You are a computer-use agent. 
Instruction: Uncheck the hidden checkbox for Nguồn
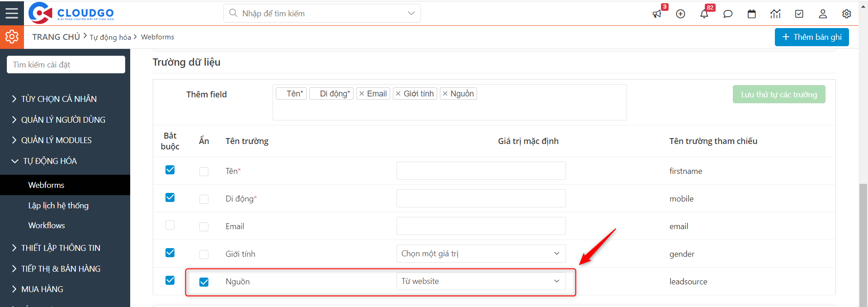pos(204,282)
